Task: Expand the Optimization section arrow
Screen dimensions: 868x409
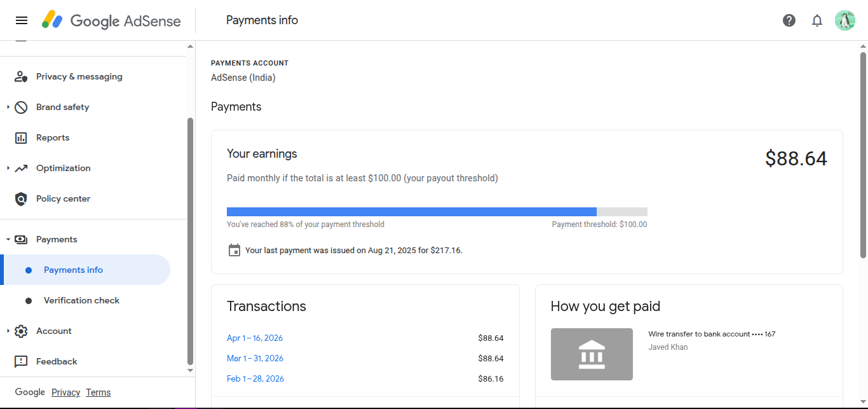Action: tap(8, 169)
